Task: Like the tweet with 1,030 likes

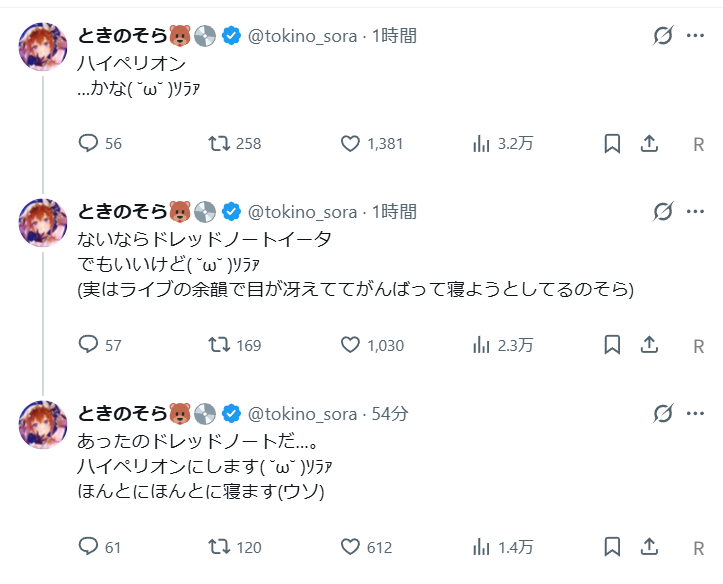Action: tap(350, 345)
